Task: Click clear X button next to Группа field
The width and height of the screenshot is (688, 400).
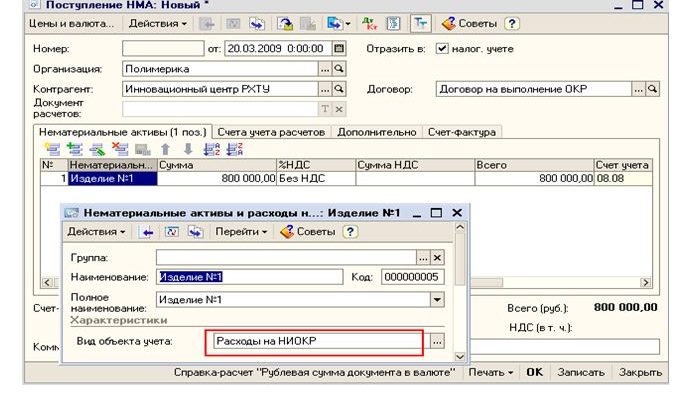Action: click(436, 257)
